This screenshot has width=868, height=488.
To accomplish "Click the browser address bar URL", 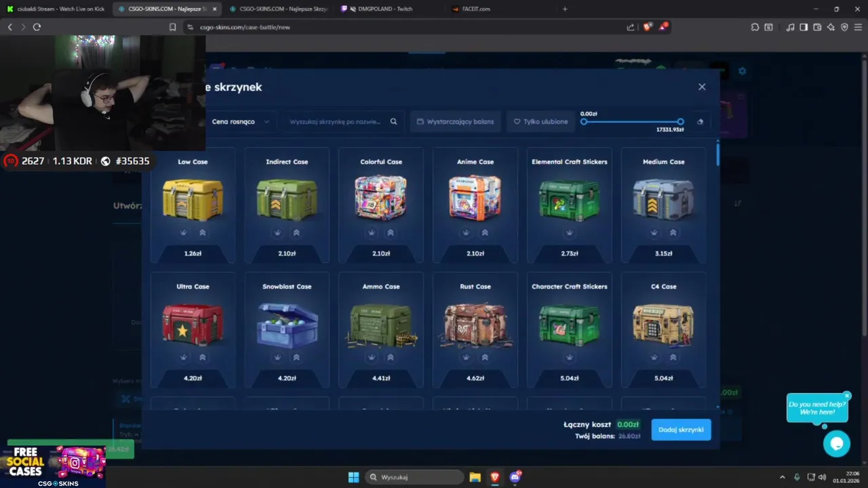I will point(245,27).
